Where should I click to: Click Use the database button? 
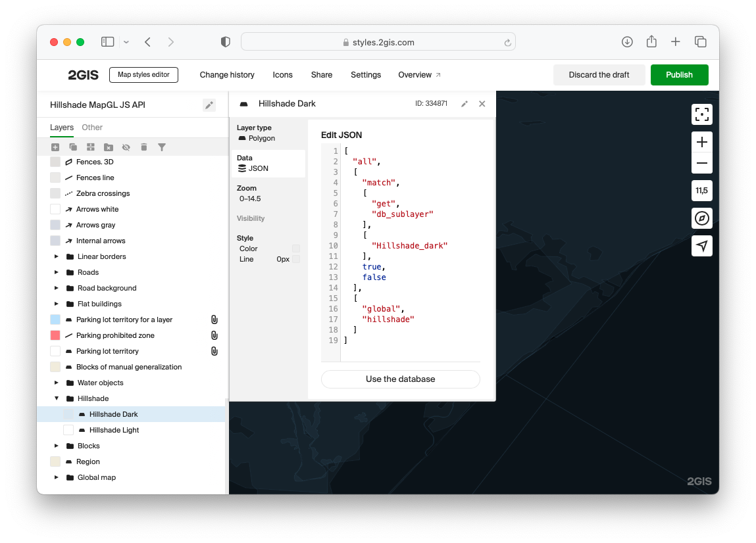[400, 379]
